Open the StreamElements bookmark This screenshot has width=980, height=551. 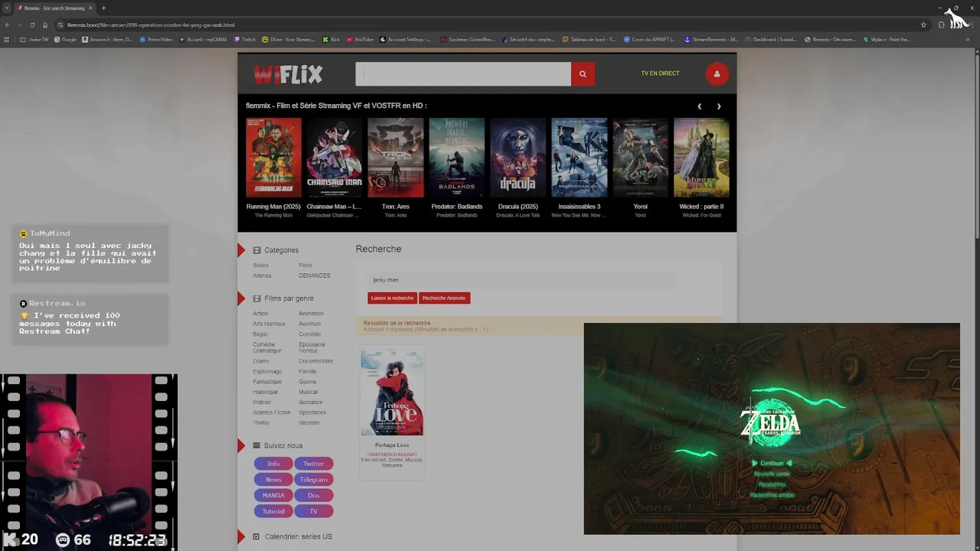point(711,40)
